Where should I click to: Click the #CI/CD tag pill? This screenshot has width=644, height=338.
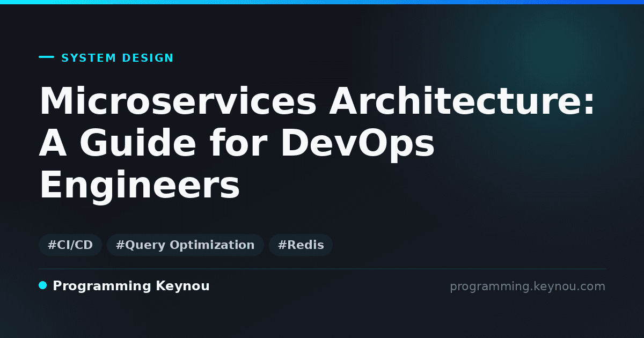[x=70, y=245]
